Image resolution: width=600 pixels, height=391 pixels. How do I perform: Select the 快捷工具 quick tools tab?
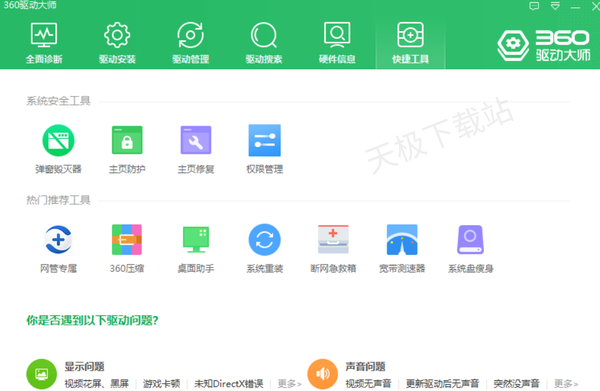[410, 43]
